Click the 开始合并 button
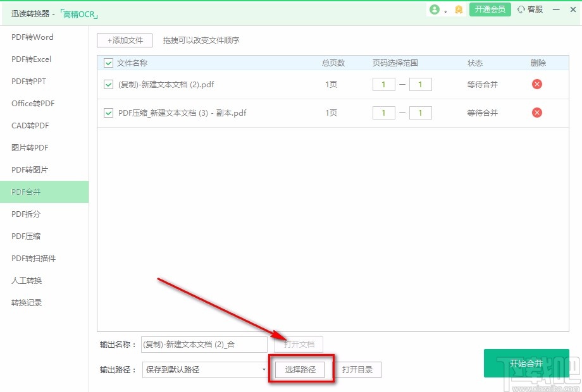 click(x=526, y=364)
